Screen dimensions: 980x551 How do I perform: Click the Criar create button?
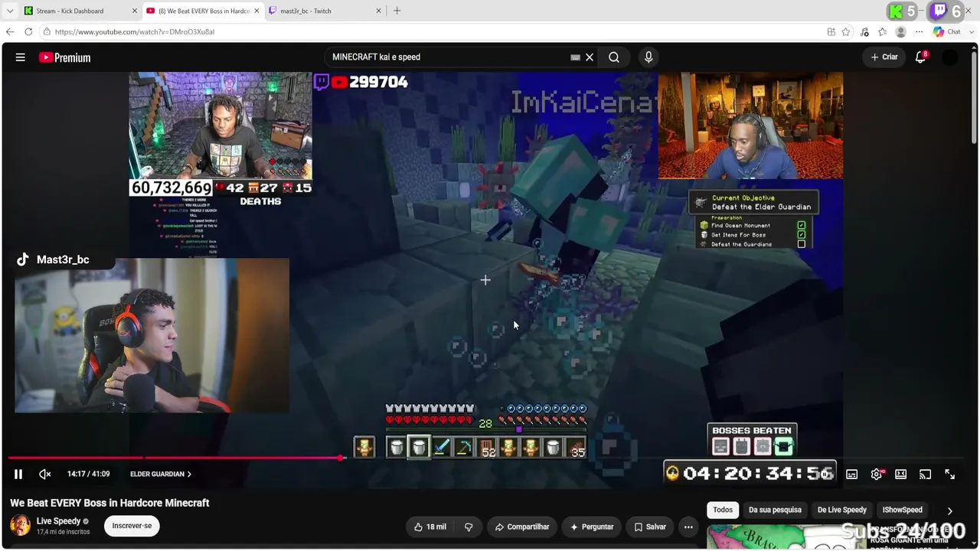884,57
